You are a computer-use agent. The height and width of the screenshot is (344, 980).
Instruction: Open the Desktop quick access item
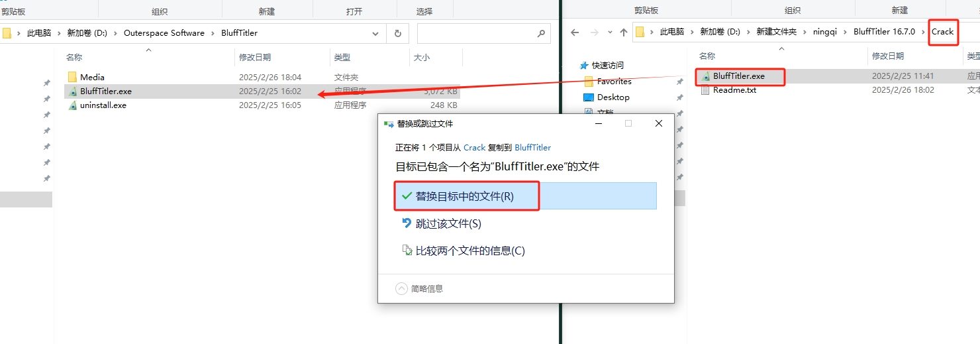tap(612, 97)
